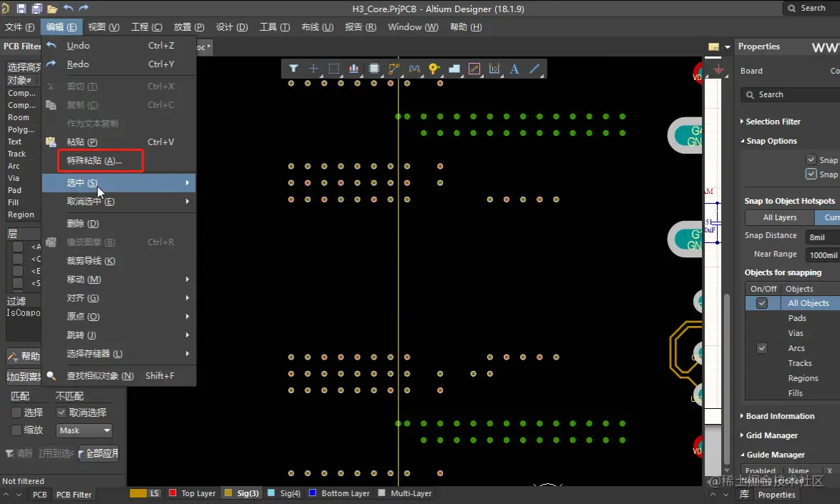Click the Snap Distance 8mil field

click(x=823, y=237)
